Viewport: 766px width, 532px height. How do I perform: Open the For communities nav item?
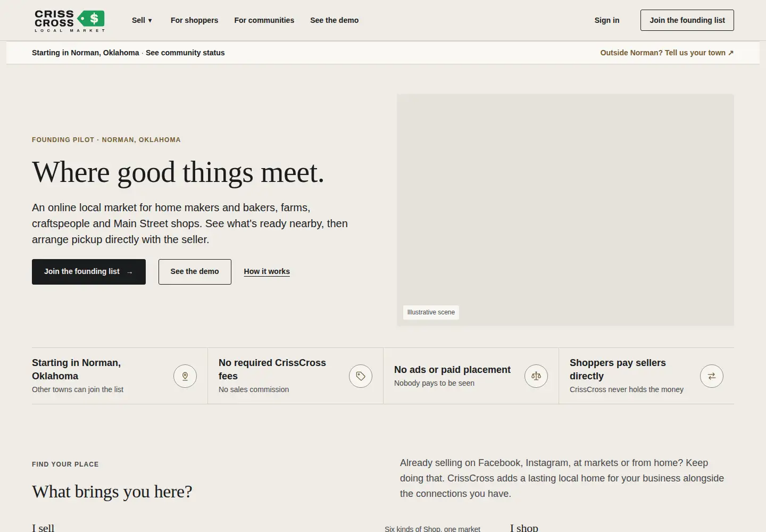(x=264, y=20)
